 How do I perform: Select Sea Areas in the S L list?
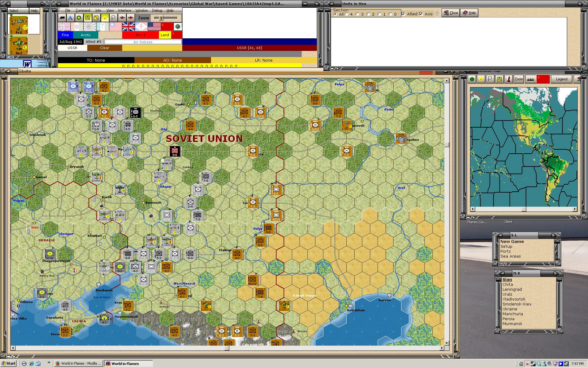tap(511, 256)
